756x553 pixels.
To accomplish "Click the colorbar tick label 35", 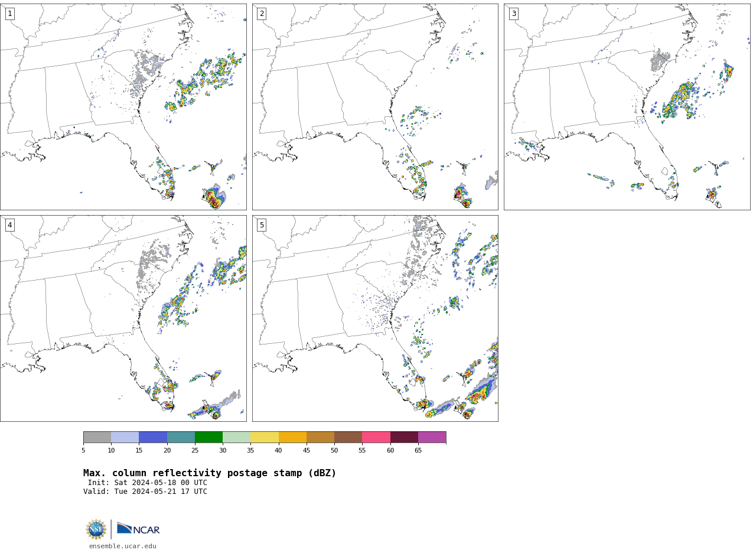I will (250, 451).
